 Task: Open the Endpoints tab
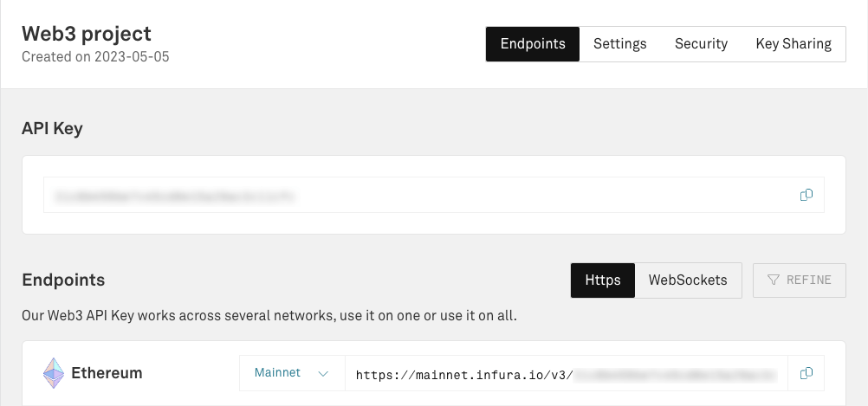coord(532,44)
